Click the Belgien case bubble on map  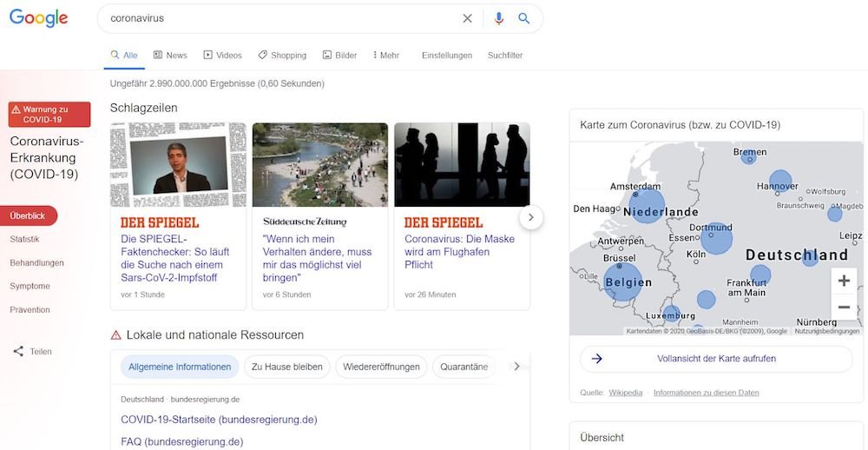[622, 282]
